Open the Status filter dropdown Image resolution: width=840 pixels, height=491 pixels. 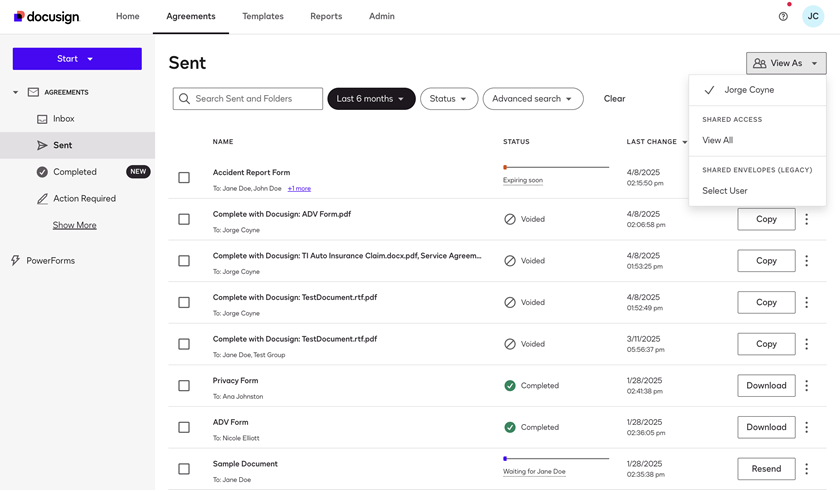click(449, 99)
